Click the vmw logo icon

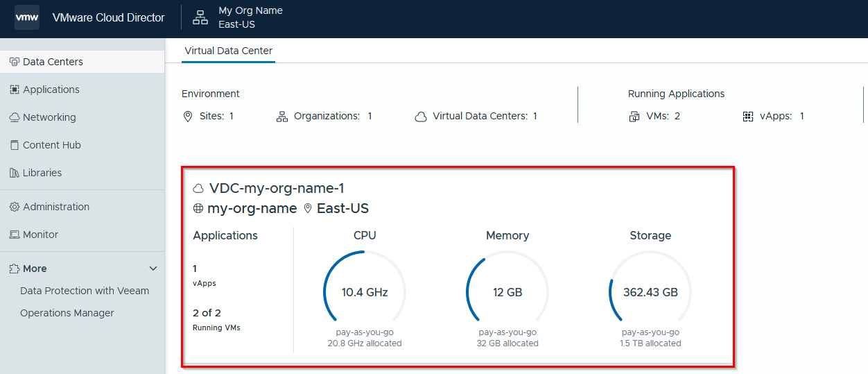pos(27,17)
